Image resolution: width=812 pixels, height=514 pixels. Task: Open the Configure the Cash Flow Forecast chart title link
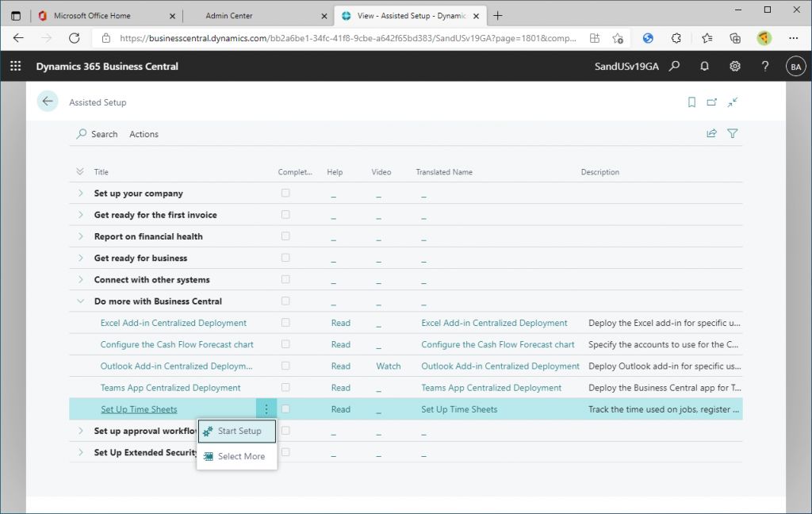click(177, 344)
